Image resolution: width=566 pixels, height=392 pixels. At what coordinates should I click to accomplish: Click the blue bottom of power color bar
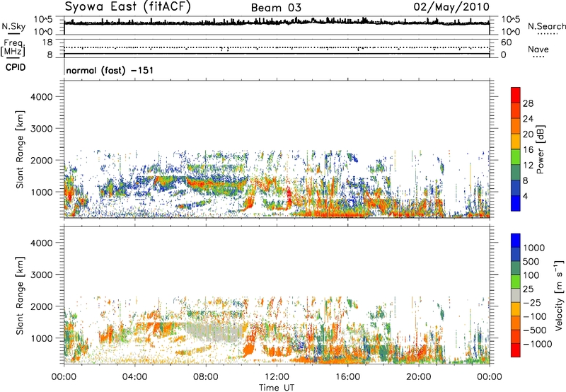[x=516, y=203]
